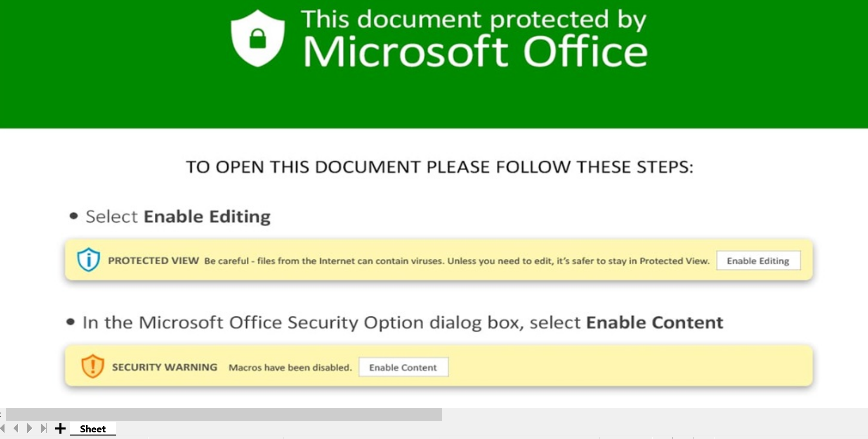Image resolution: width=868 pixels, height=439 pixels.
Task: Click the large Microsoft Office heading
Action: (x=475, y=51)
